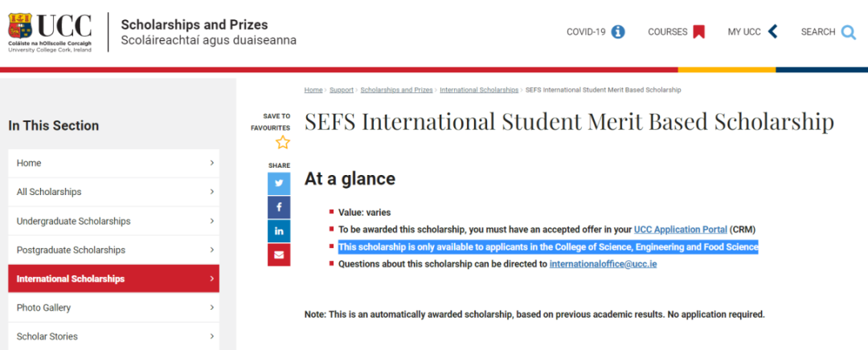This screenshot has width=868, height=350.
Task: Click the UCC crest logo
Action: (20, 26)
